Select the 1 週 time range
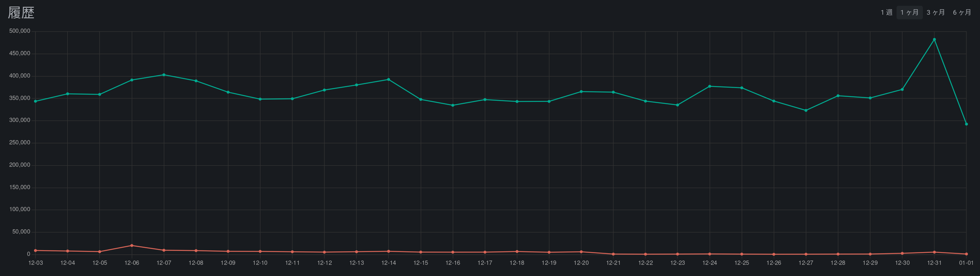Screen dimensions: 980x276 [x=887, y=12]
